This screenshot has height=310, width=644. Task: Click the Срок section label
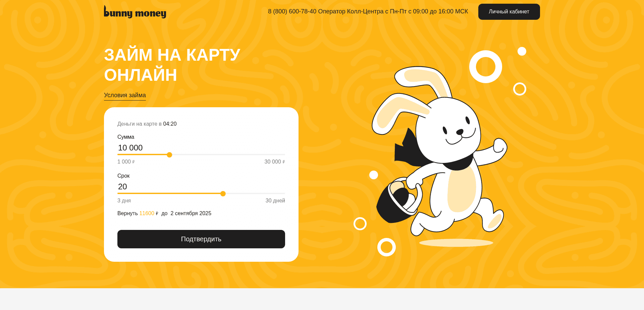(123, 176)
